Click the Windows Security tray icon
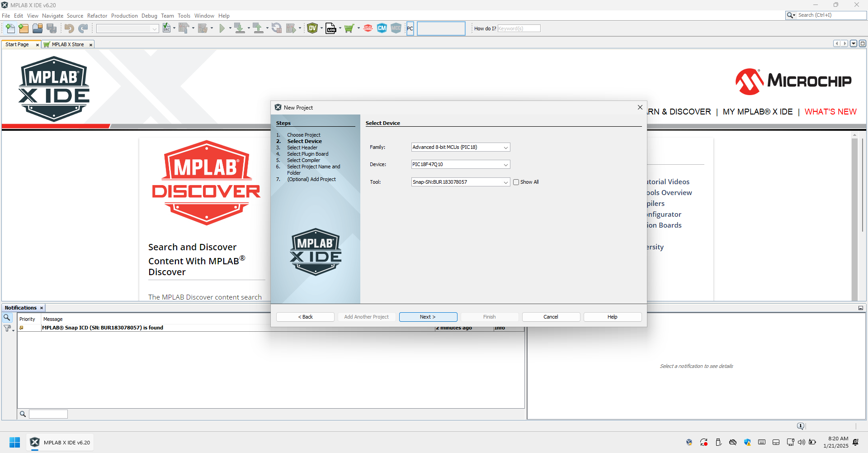 (x=747, y=442)
